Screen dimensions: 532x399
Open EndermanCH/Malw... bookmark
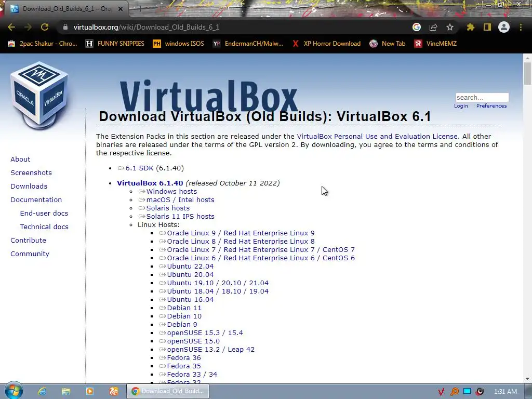tap(248, 44)
